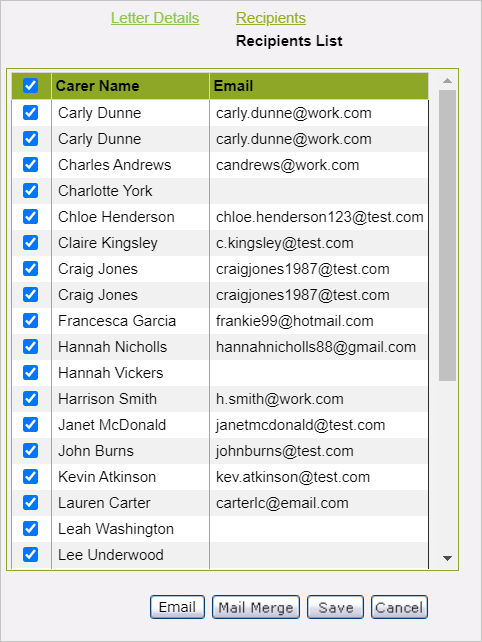The image size is (482, 642).
Task: Uncheck Charles Andrews recipient checkbox
Action: point(30,165)
